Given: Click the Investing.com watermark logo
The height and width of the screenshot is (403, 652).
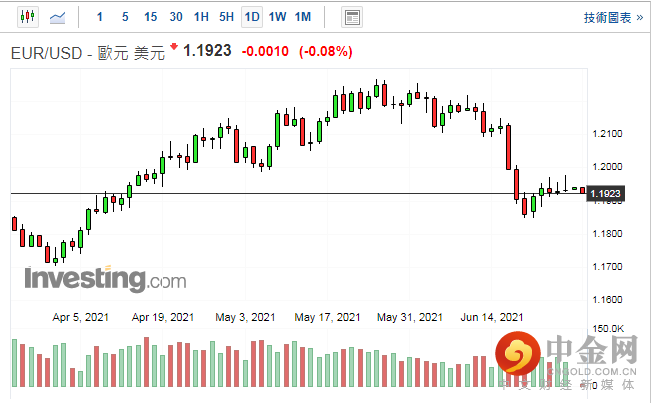Looking at the screenshot, I should pyautogui.click(x=90, y=278).
